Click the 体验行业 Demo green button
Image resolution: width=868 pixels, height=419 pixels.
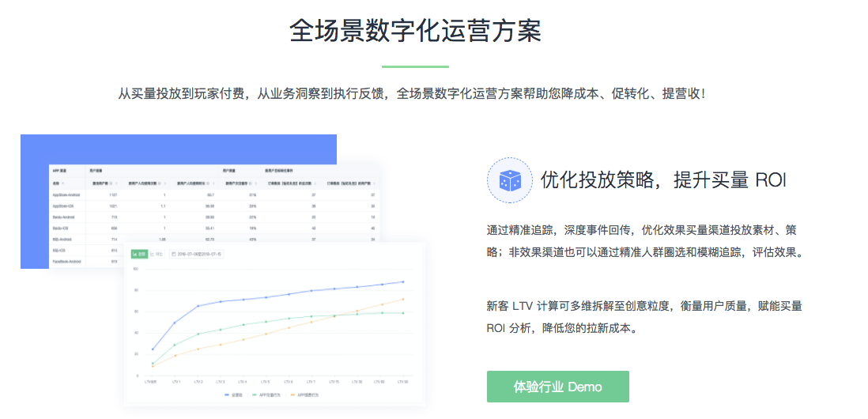pyautogui.click(x=558, y=387)
